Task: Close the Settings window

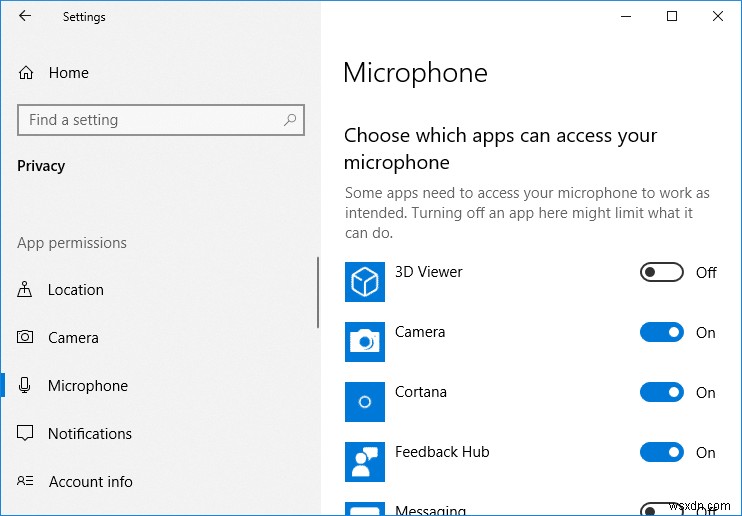Action: (x=717, y=17)
